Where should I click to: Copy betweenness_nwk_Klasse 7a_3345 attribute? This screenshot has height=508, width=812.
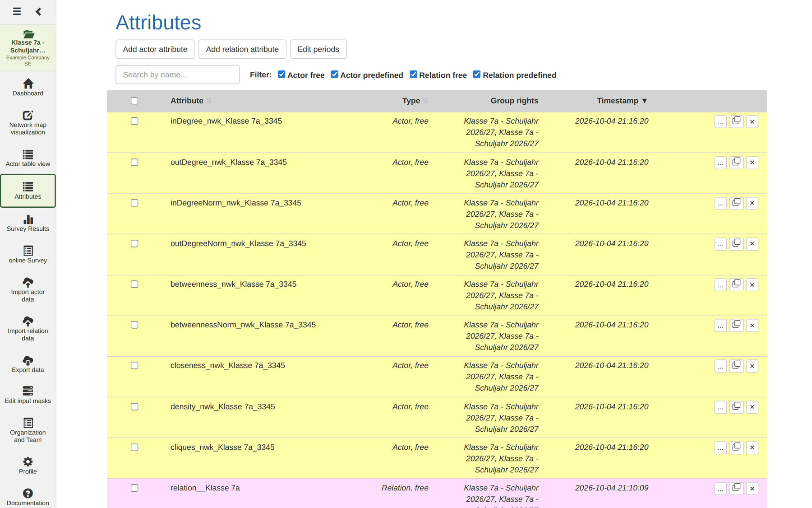click(x=736, y=284)
